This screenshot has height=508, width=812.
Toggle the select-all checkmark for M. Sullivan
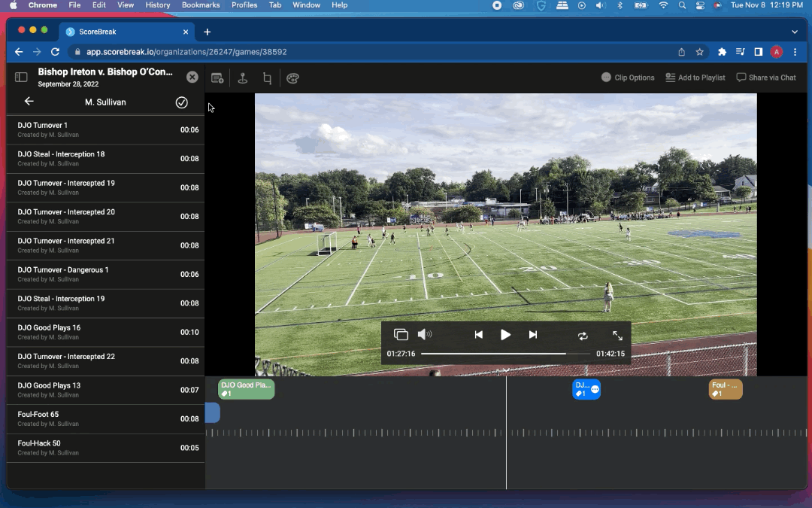pos(181,102)
